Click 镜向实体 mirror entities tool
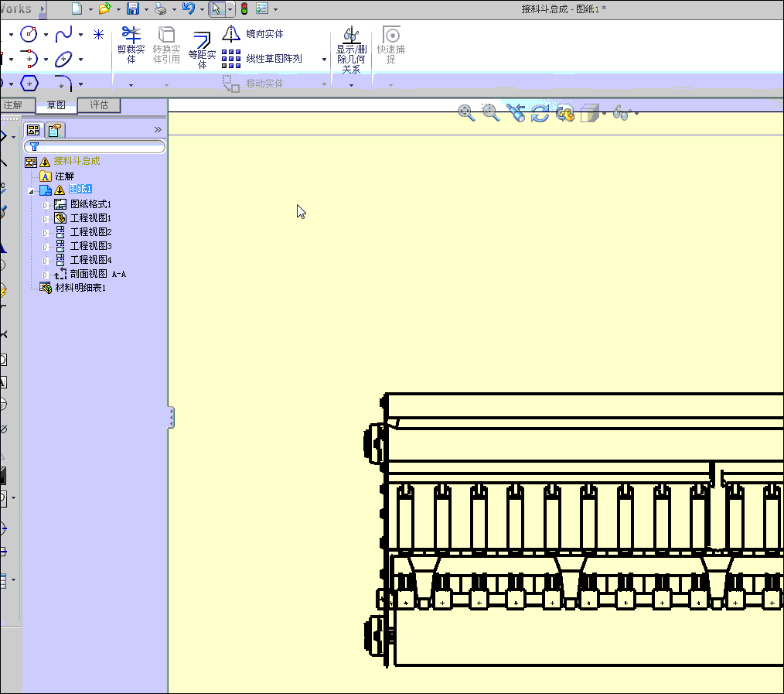 253,34
